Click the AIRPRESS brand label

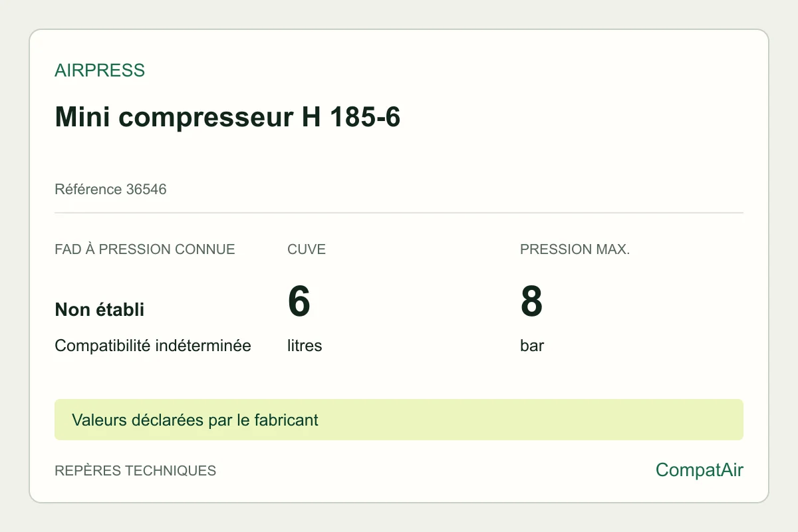coord(100,70)
